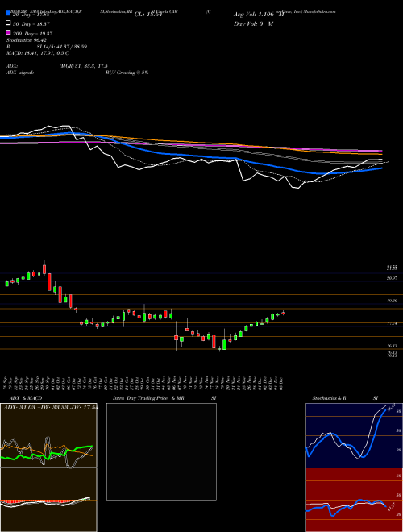Click the magenta 200 Day EMA legend swatch

point(8,32)
